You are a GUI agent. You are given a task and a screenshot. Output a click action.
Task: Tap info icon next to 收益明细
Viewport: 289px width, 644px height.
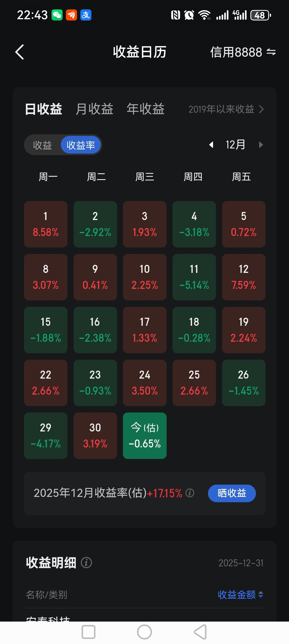[86, 563]
